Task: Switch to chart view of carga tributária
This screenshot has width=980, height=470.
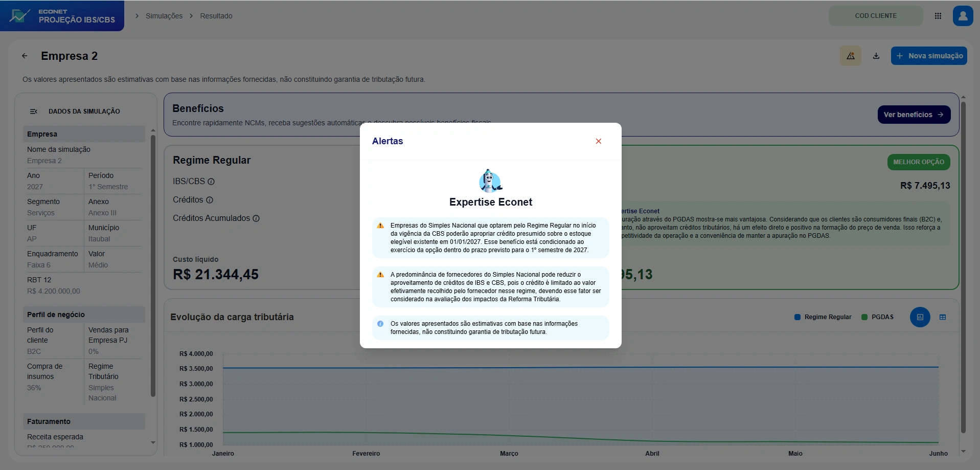Action: tap(920, 317)
